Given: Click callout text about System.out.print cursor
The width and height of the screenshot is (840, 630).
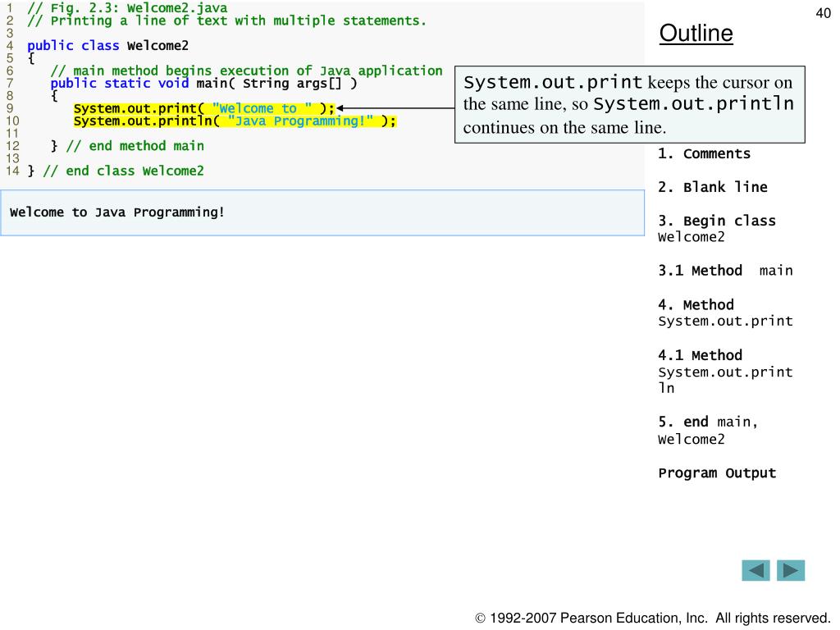Looking at the screenshot, I should 629,104.
